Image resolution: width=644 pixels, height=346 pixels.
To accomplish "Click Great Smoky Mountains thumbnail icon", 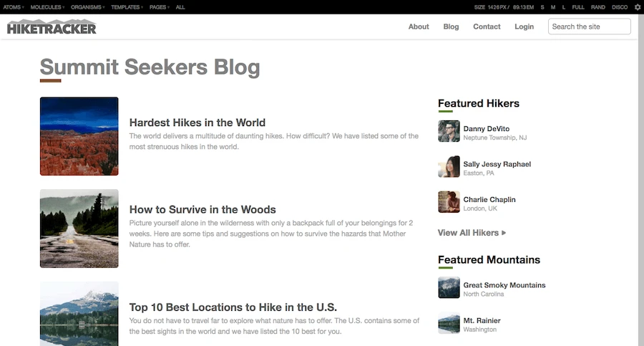I will (x=449, y=288).
